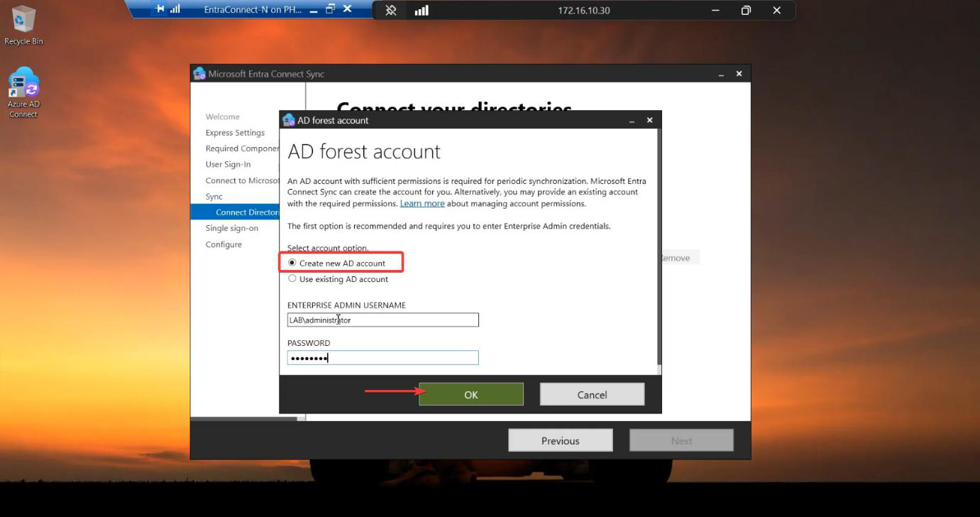Click the pin icon on EntraConnect-N connection bar
980x517 pixels.
pyautogui.click(x=160, y=9)
